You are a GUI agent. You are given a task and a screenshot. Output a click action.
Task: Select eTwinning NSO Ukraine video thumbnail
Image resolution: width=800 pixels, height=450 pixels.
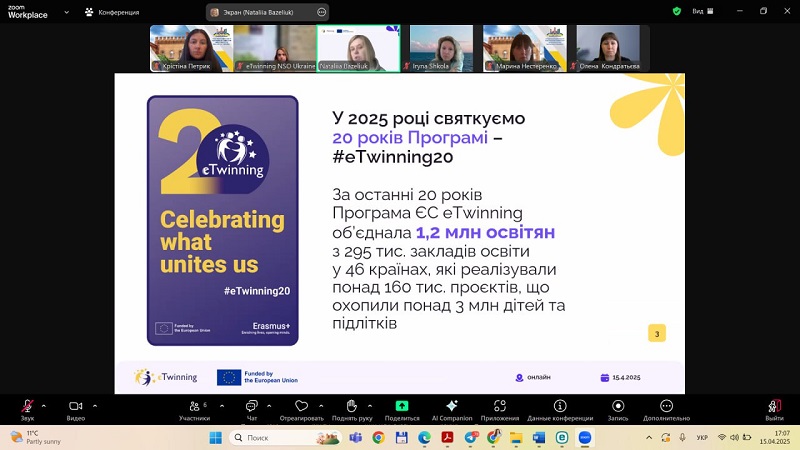[x=275, y=48]
